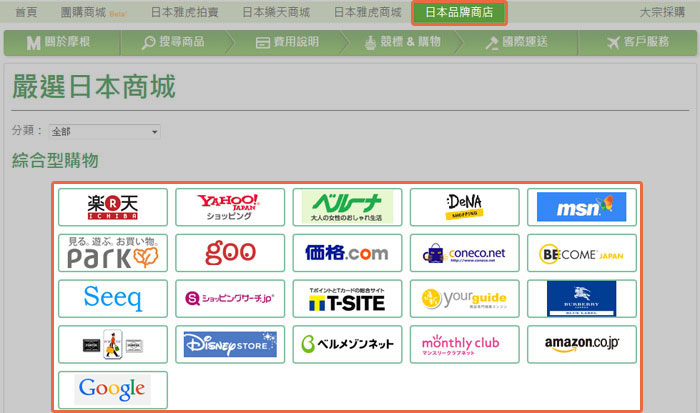Click the 客戶服務 menu item
The width and height of the screenshot is (700, 413).
[x=638, y=43]
